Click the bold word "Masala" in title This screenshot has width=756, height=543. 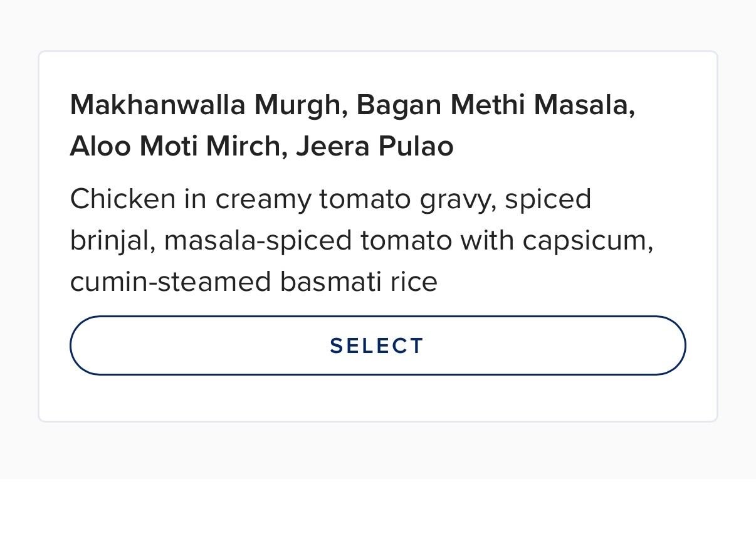pos(583,105)
